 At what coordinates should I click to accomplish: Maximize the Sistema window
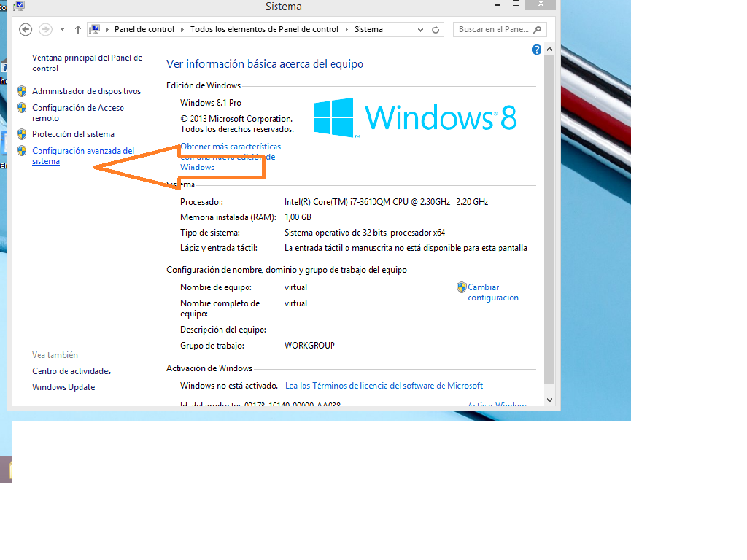(x=516, y=4)
